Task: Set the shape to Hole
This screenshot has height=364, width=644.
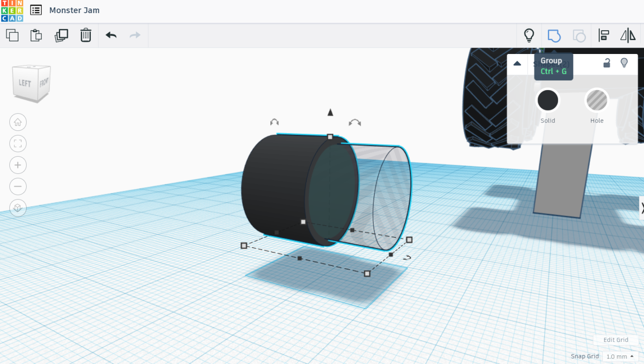Action: click(597, 100)
